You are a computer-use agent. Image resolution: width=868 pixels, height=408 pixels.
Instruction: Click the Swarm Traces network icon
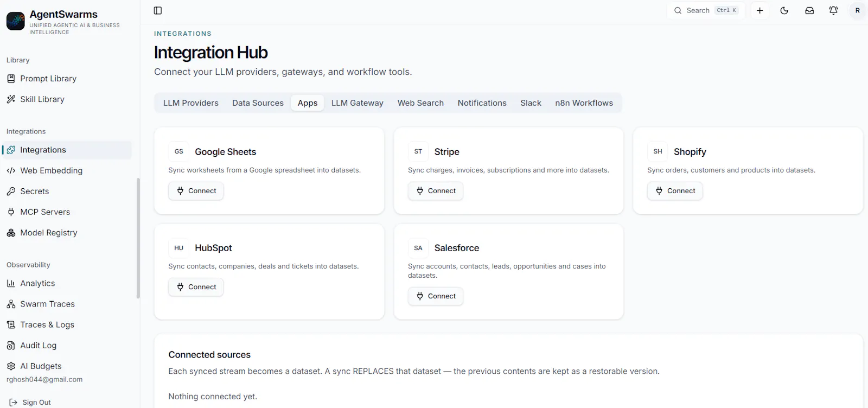click(11, 304)
